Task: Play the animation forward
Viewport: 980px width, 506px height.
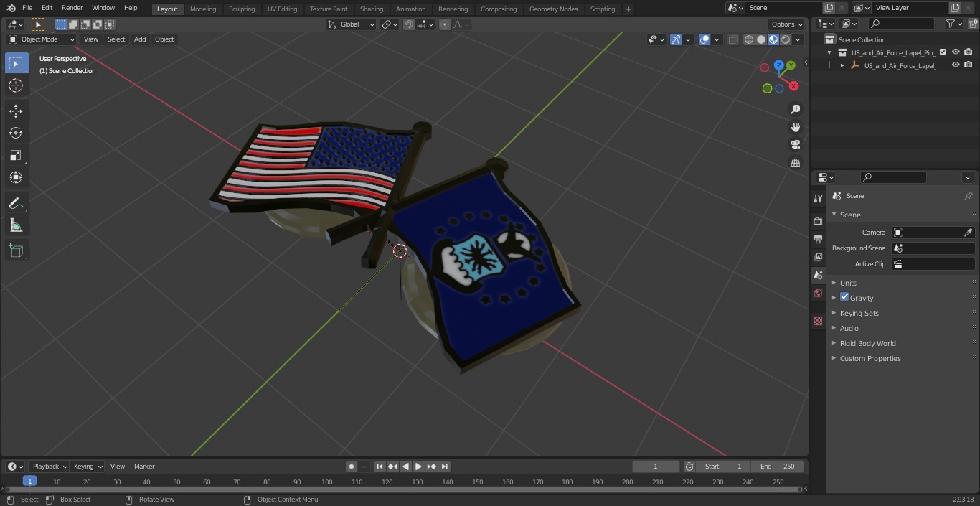Action: (418, 467)
